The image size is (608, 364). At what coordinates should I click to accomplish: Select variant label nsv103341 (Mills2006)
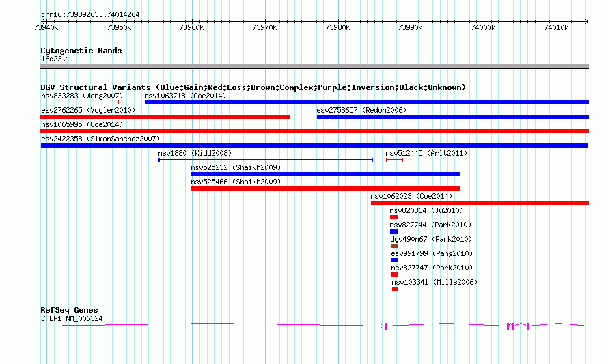pyautogui.click(x=434, y=282)
